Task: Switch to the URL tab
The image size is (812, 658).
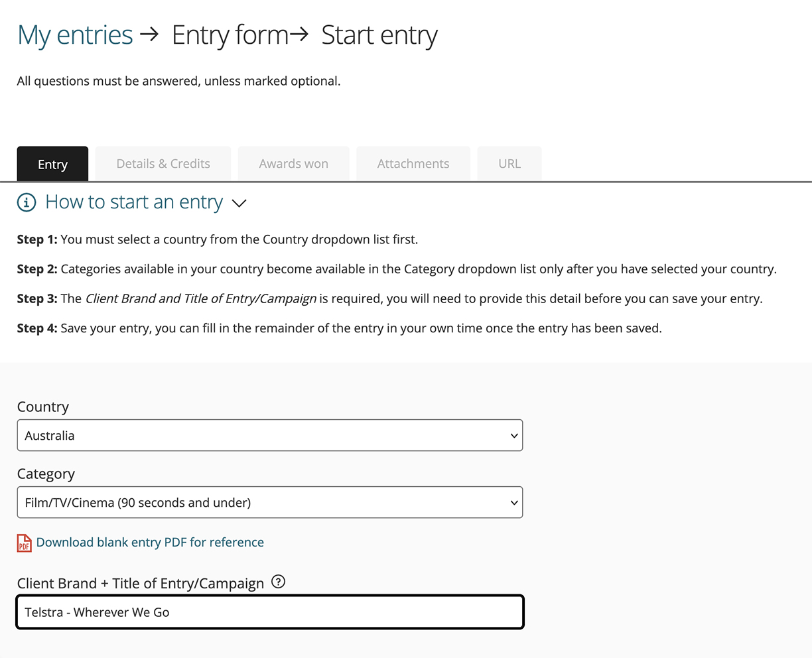Action: click(x=509, y=164)
